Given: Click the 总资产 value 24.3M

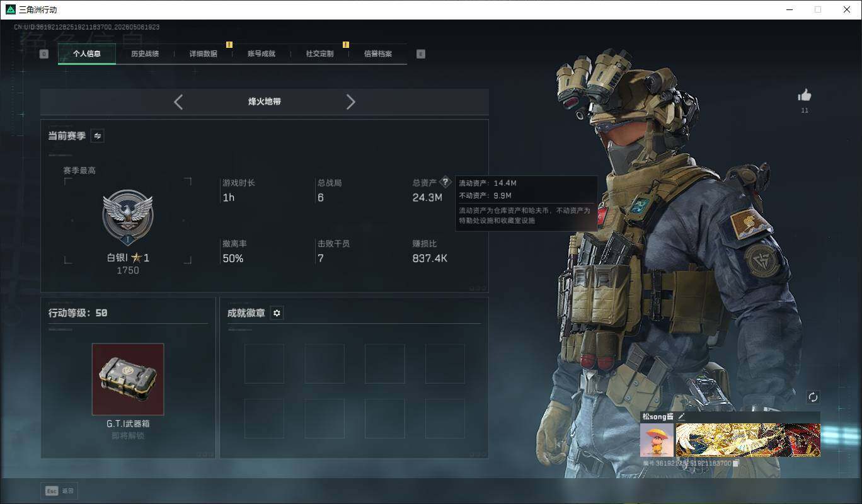Looking at the screenshot, I should pyautogui.click(x=427, y=198).
